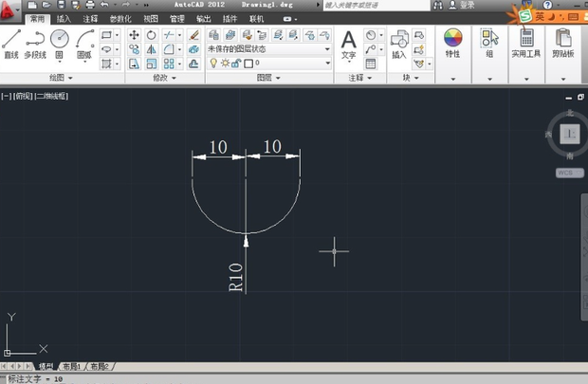Screen dimensions: 588x384
Task: Toggle layer 0 freeze sun icon
Action: tap(225, 63)
